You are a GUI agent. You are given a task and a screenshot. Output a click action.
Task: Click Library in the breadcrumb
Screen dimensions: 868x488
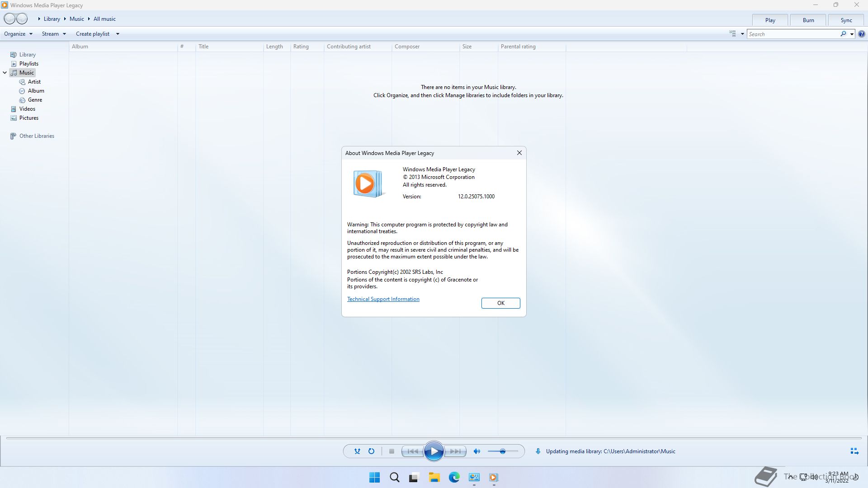tap(52, 19)
